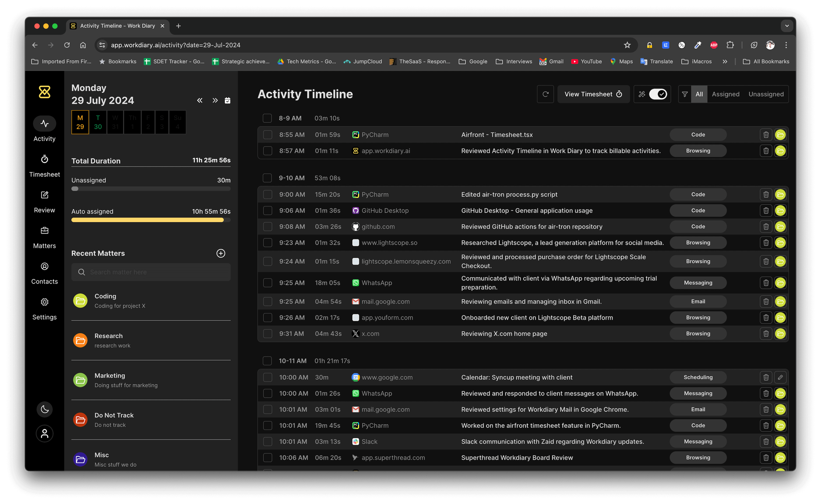The image size is (821, 504).
Task: Delete the 8:55 AM PyCharm entry
Action: pyautogui.click(x=766, y=135)
